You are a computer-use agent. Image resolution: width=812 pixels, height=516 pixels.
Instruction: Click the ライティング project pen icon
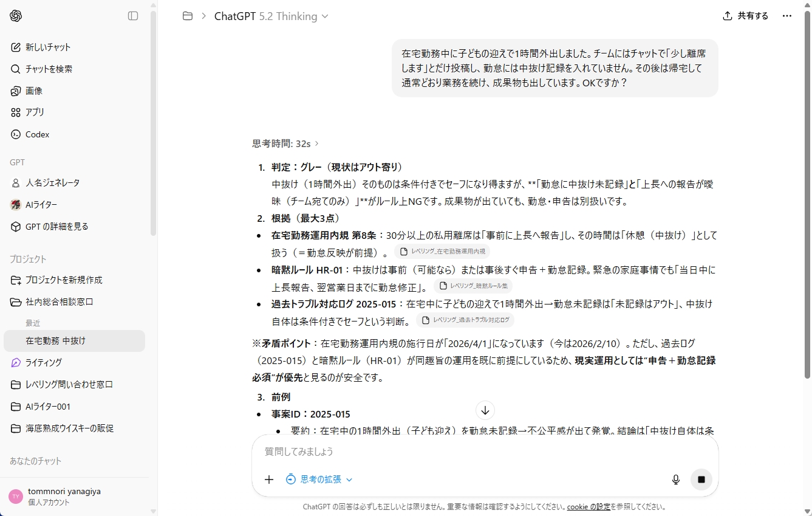click(16, 363)
